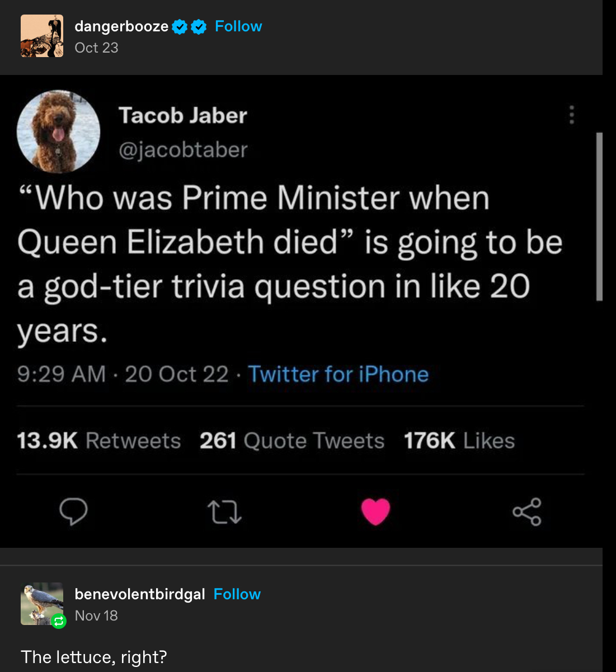Click the reply speech bubble icon
This screenshot has width=616, height=672.
click(74, 511)
